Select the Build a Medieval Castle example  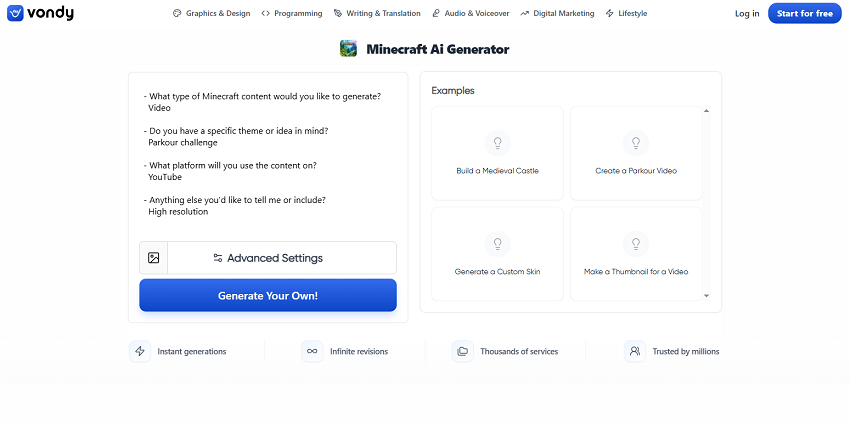[x=497, y=153]
